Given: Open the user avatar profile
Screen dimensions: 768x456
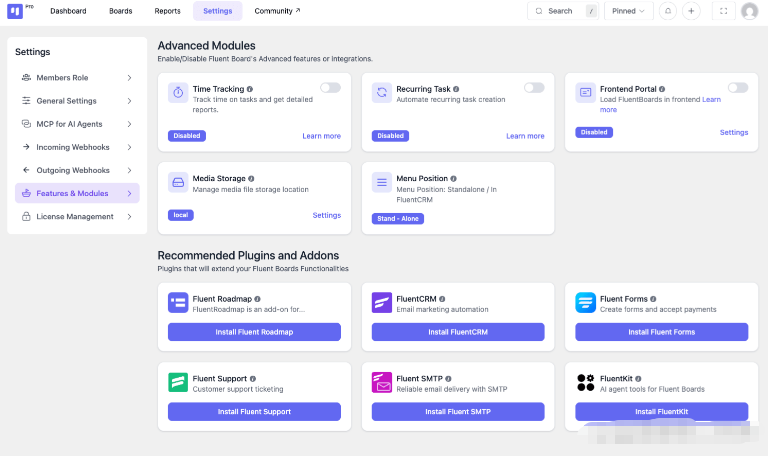Looking at the screenshot, I should (x=749, y=11).
